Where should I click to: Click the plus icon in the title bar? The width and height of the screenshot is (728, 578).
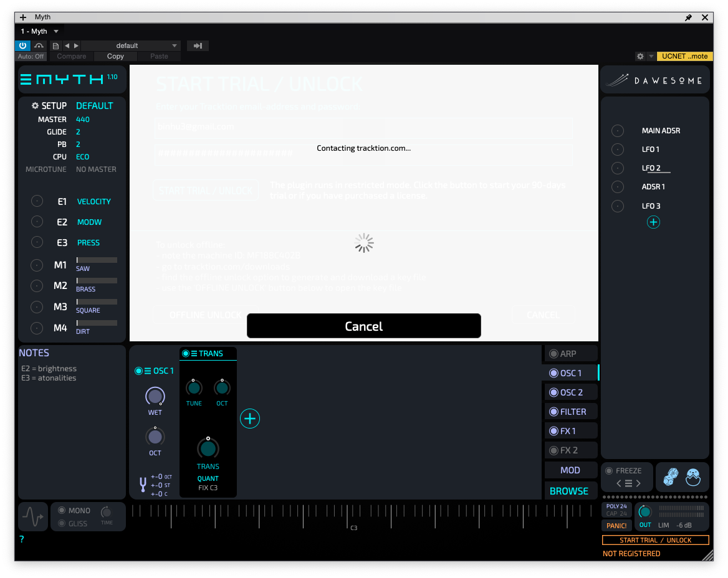point(22,17)
